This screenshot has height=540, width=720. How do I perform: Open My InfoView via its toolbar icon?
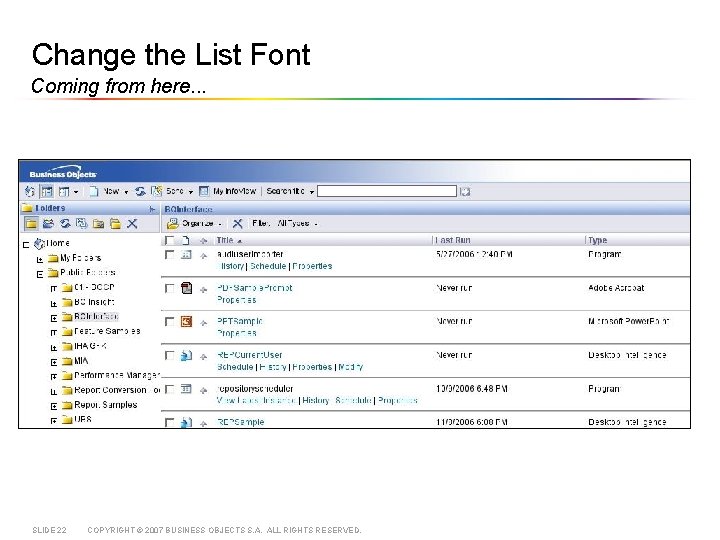click(x=203, y=191)
